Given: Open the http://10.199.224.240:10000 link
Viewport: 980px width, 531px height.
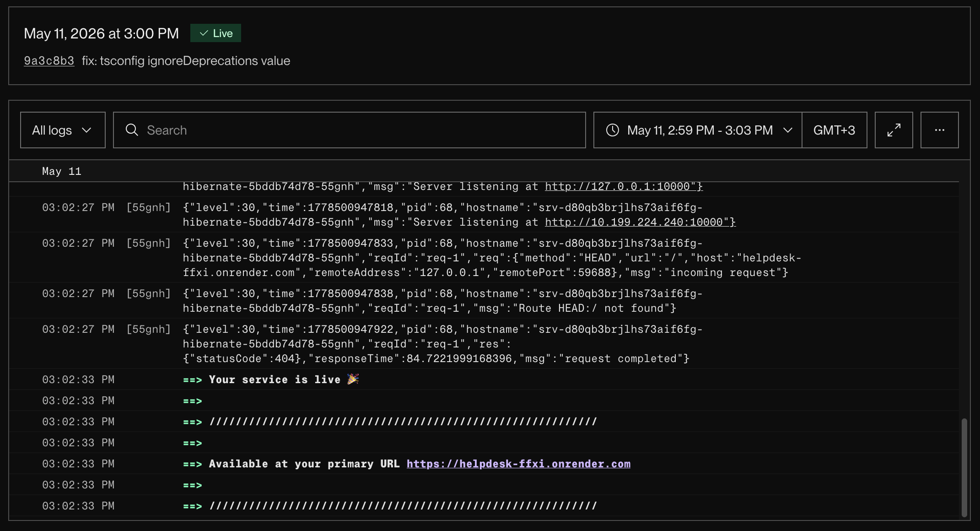Looking at the screenshot, I should coord(640,222).
